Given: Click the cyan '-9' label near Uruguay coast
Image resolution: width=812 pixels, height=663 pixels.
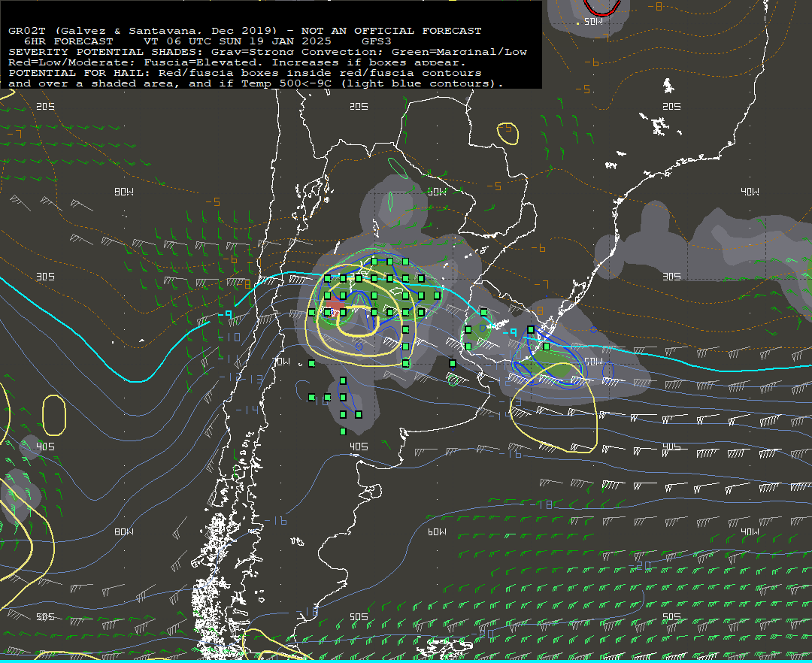Looking at the screenshot, I should coord(510,331).
